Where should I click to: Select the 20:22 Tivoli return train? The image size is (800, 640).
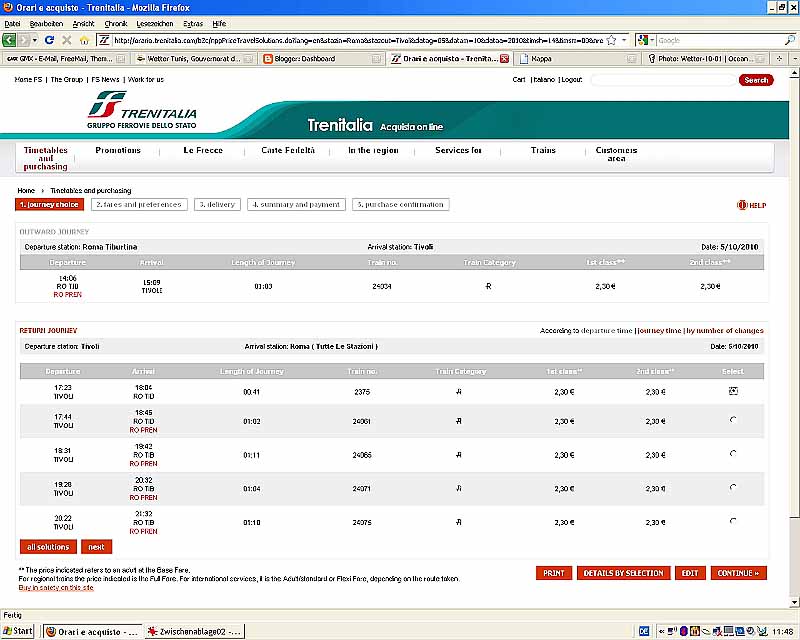click(733, 521)
